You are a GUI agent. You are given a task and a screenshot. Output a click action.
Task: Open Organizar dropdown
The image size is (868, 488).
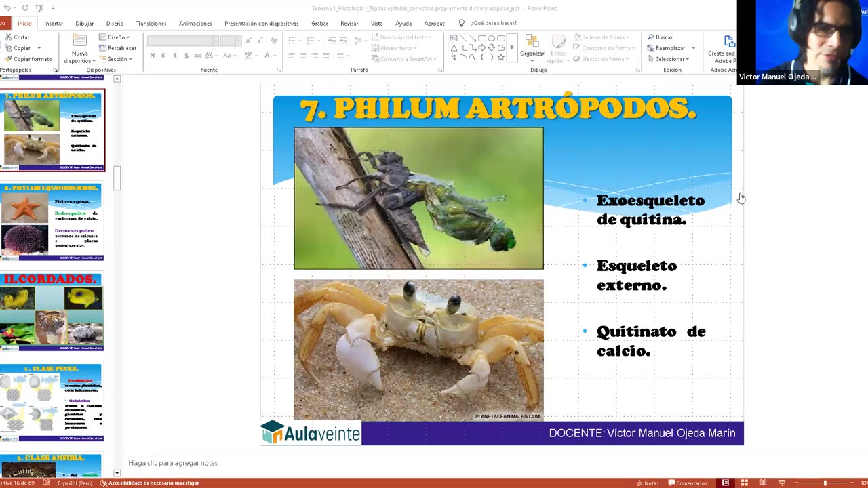point(532,49)
